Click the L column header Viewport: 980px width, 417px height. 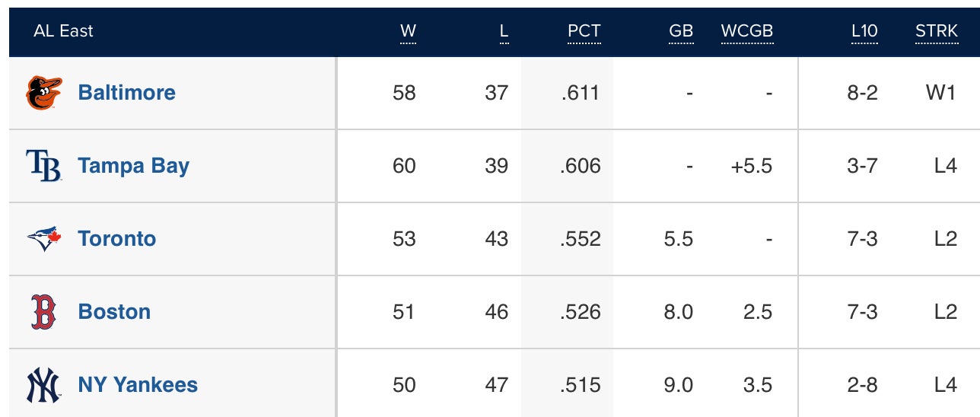coord(504,31)
